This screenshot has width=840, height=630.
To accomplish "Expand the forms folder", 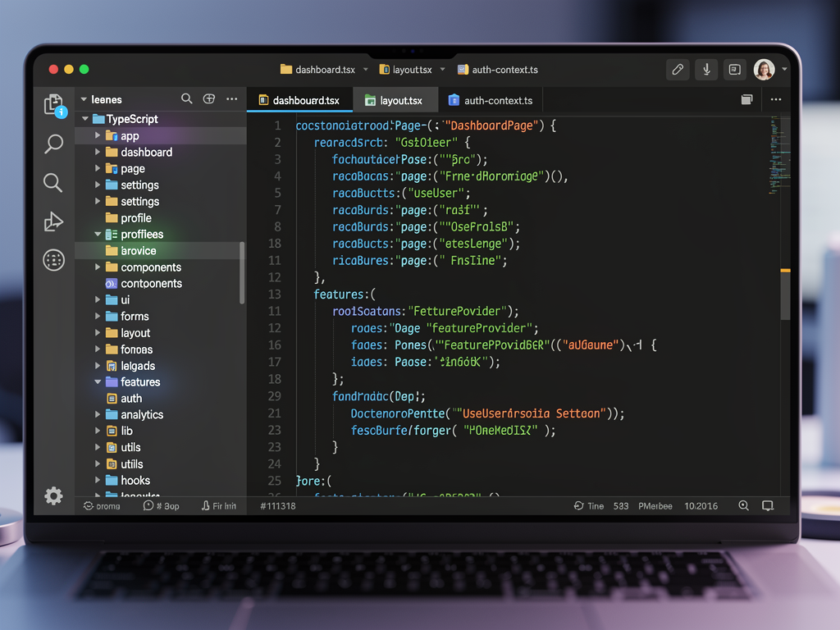I will click(x=98, y=316).
